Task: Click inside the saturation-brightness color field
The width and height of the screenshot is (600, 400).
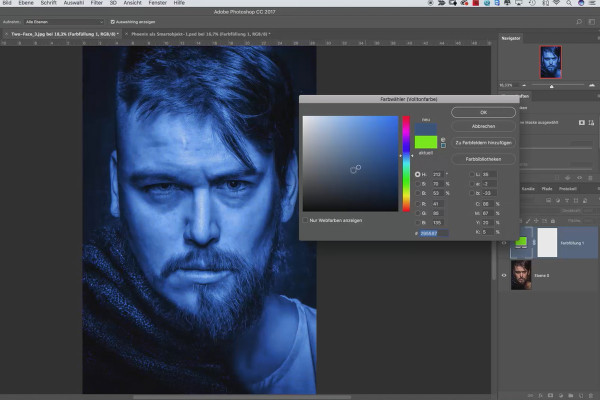Action: (x=350, y=163)
